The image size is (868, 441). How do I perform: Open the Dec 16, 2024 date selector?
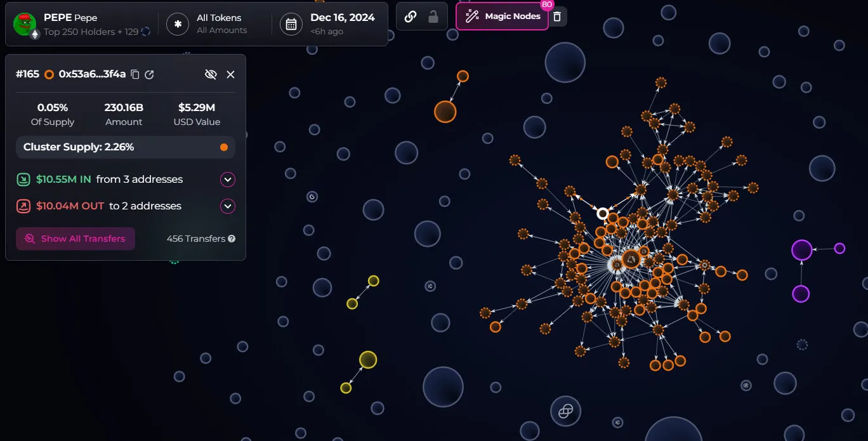[x=342, y=24]
